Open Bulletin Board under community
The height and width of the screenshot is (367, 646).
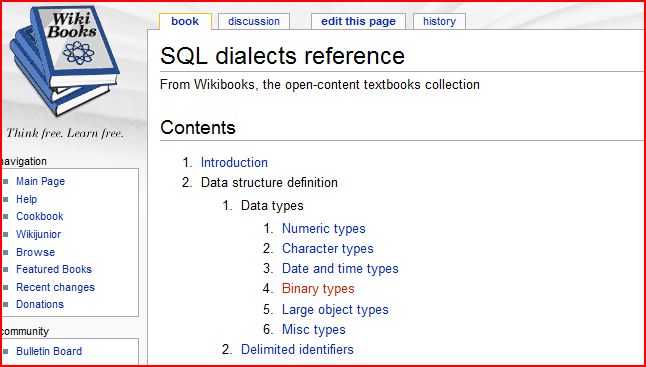click(x=49, y=351)
